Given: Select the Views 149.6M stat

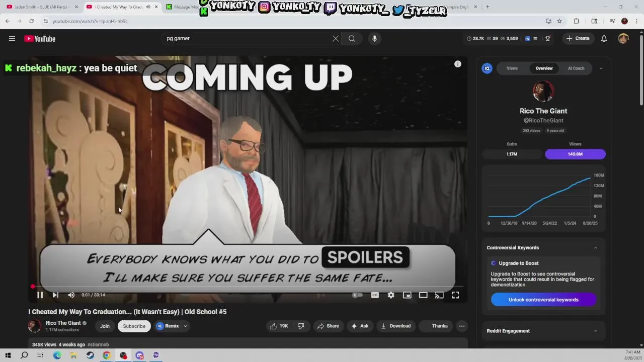Looking at the screenshot, I should click(x=575, y=154).
